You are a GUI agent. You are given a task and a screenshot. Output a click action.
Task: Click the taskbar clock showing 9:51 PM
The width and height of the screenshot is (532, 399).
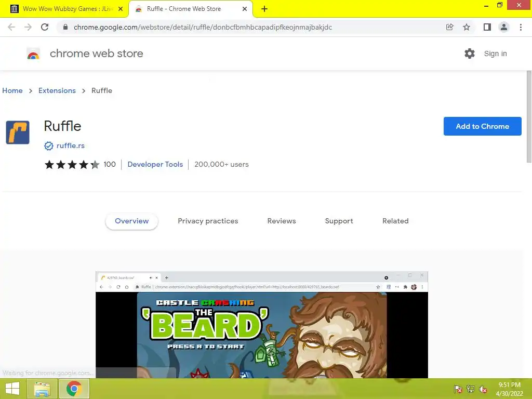point(509,389)
